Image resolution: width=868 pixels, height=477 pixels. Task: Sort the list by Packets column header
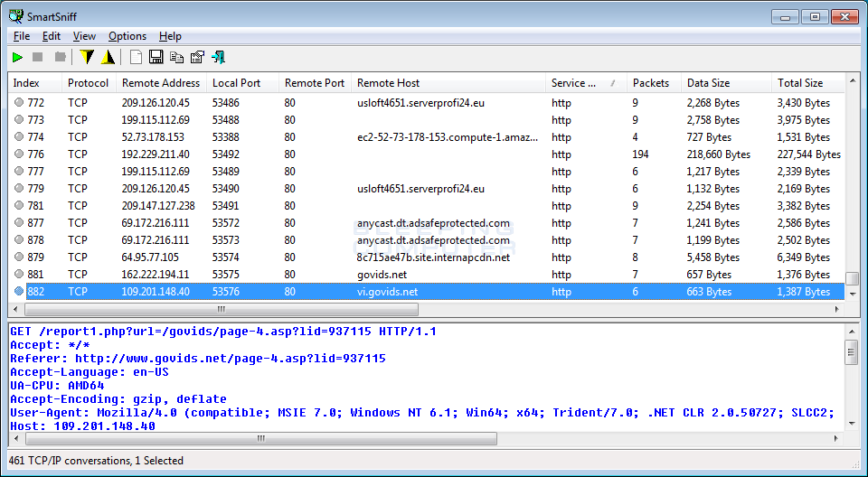[650, 83]
